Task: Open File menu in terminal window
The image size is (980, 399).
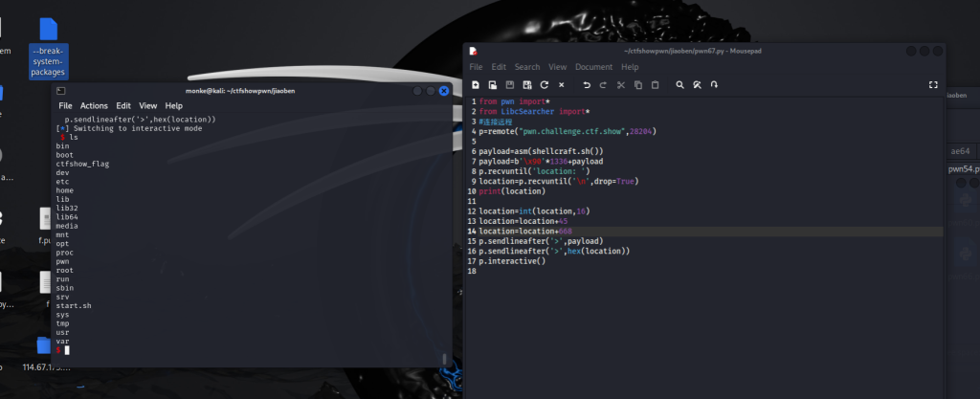Action: (x=65, y=106)
